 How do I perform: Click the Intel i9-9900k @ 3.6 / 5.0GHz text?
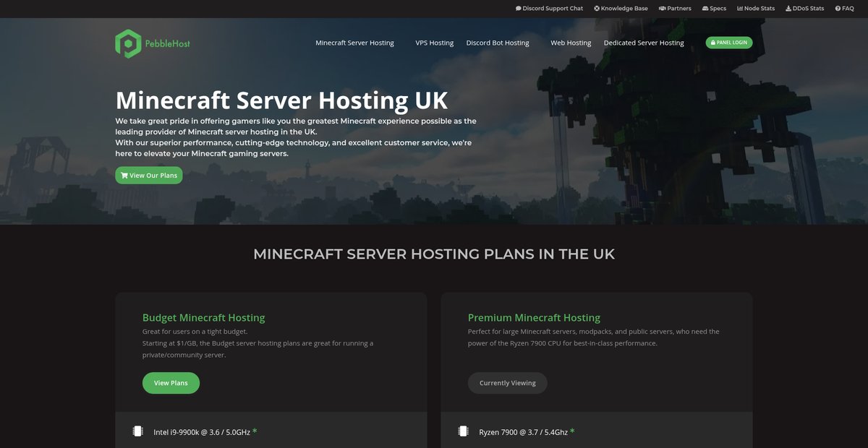tap(202, 432)
